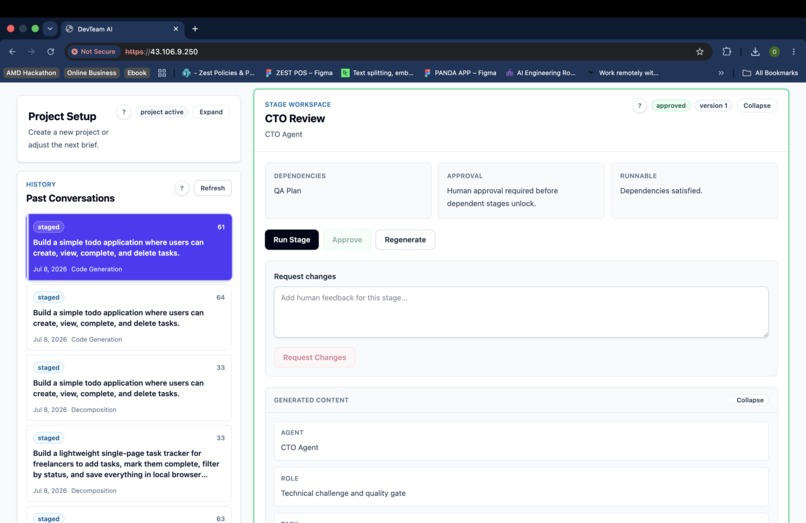This screenshot has height=523, width=806.
Task: Click the approved status badge
Action: click(671, 105)
